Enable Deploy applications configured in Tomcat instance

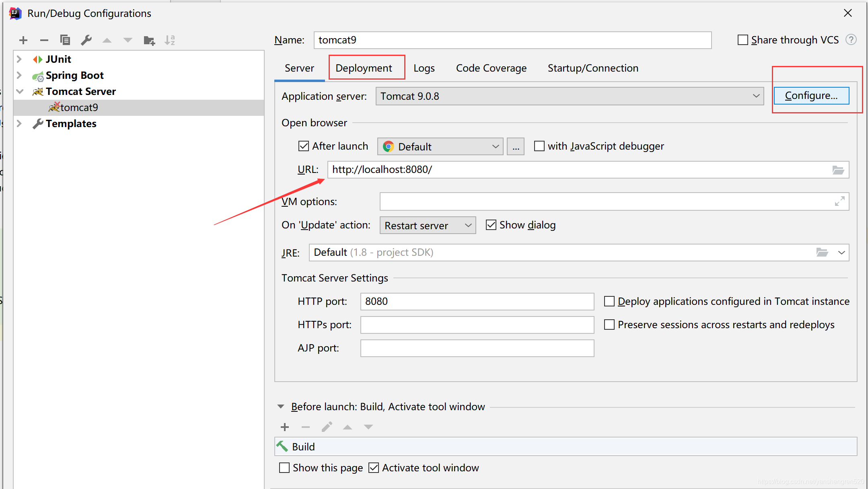pyautogui.click(x=609, y=301)
